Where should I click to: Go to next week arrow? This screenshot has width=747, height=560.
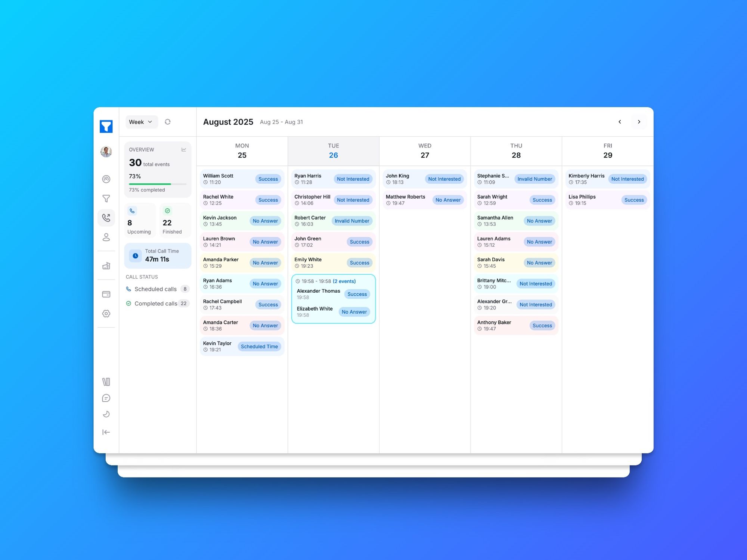[639, 122]
